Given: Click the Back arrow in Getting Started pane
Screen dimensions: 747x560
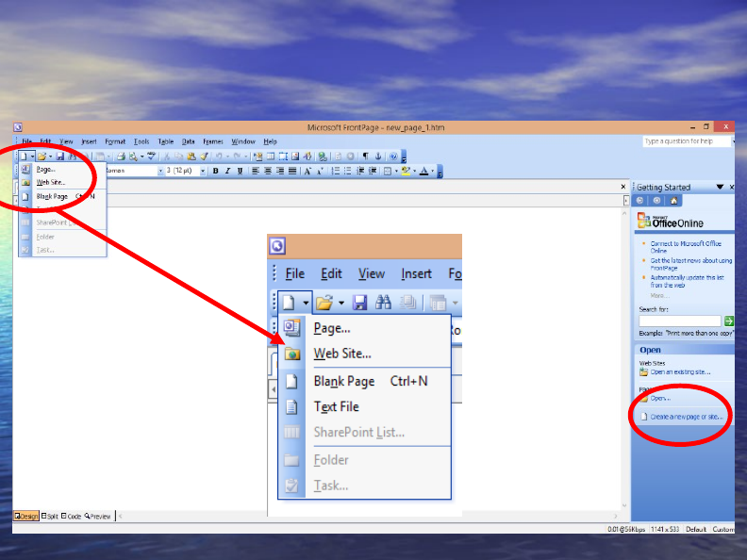Looking at the screenshot, I should coord(639,201).
